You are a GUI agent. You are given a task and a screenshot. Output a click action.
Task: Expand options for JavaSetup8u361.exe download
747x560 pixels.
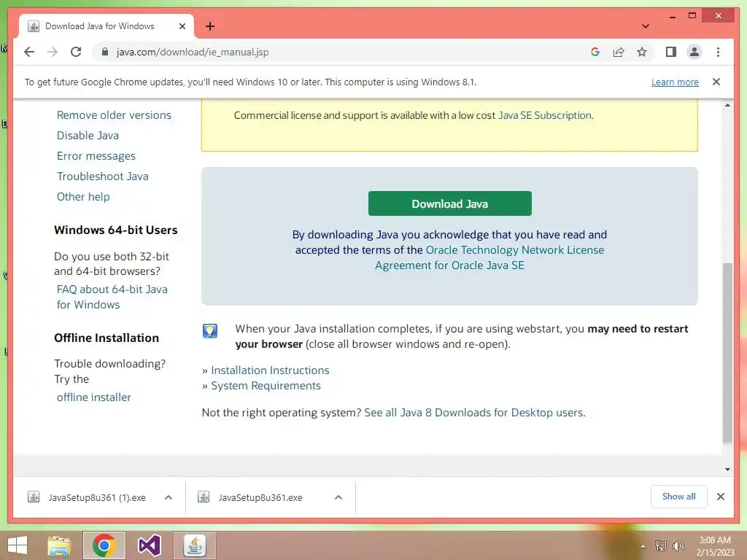pos(338,497)
